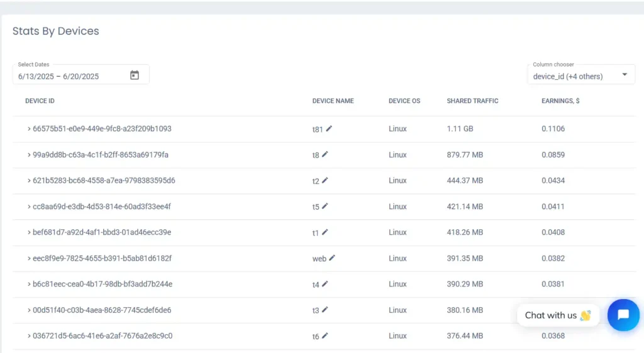Click Linux in the web row

pyautogui.click(x=397, y=258)
